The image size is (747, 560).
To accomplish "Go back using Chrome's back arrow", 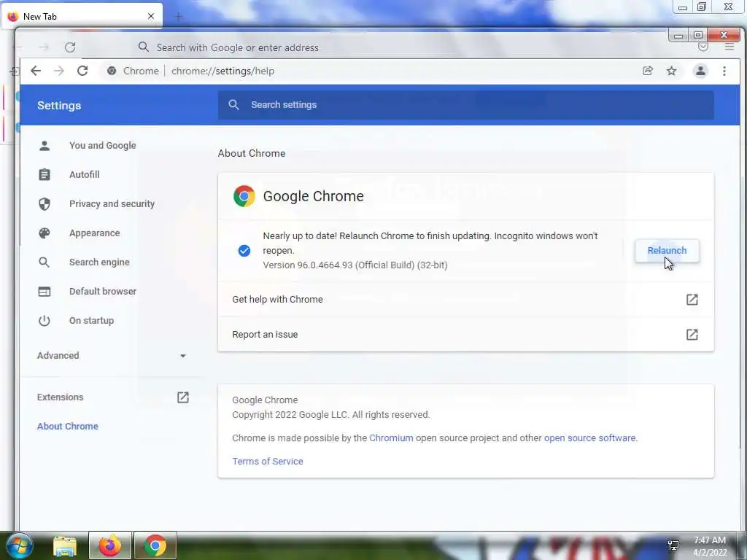I will tap(36, 71).
